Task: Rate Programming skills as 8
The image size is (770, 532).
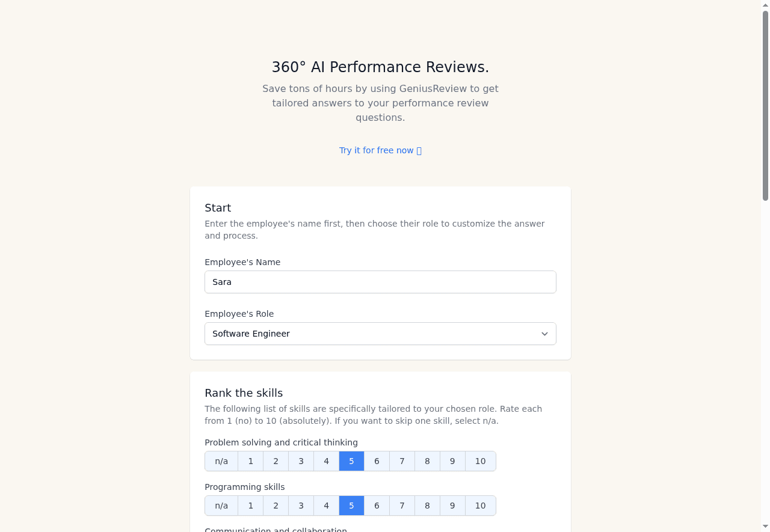Action: 427,506
